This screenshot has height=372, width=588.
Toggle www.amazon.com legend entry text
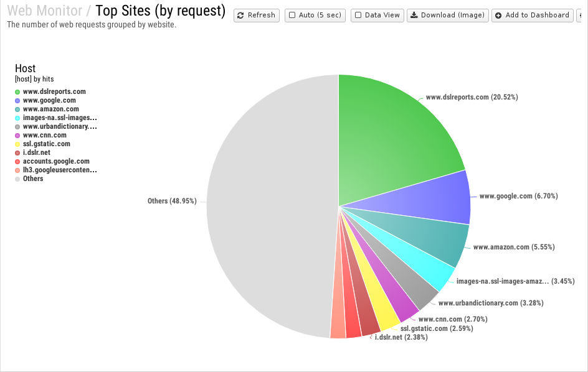pos(51,109)
